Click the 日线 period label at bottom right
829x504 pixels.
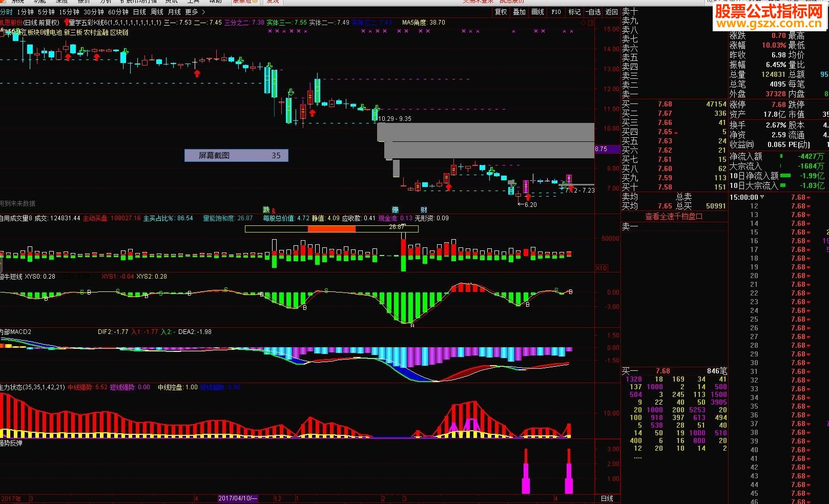point(607,498)
